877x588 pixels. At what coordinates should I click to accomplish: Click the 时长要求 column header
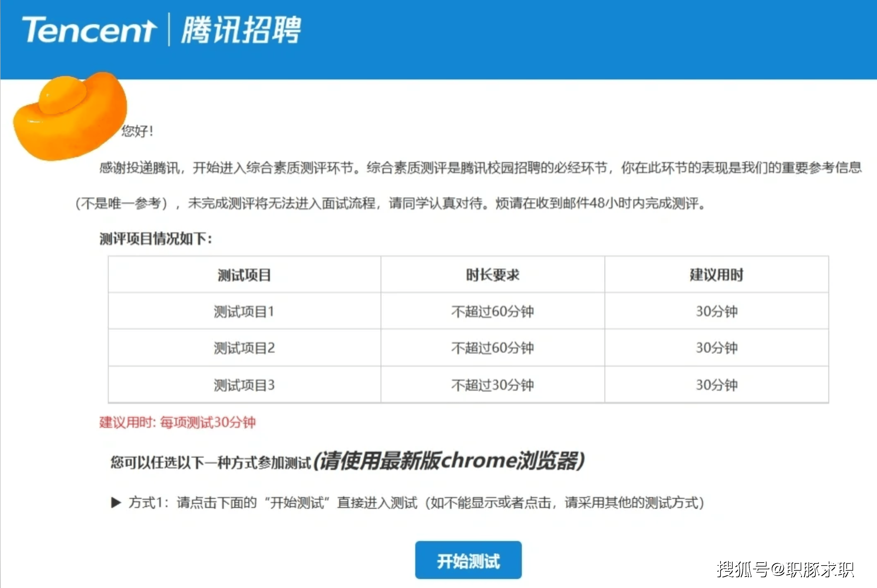point(492,275)
